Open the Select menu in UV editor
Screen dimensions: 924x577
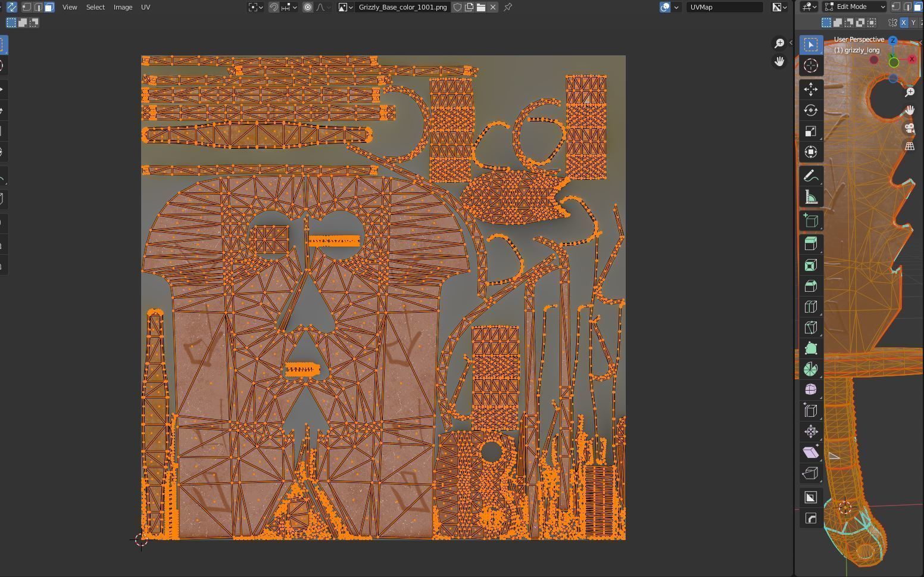95,7
